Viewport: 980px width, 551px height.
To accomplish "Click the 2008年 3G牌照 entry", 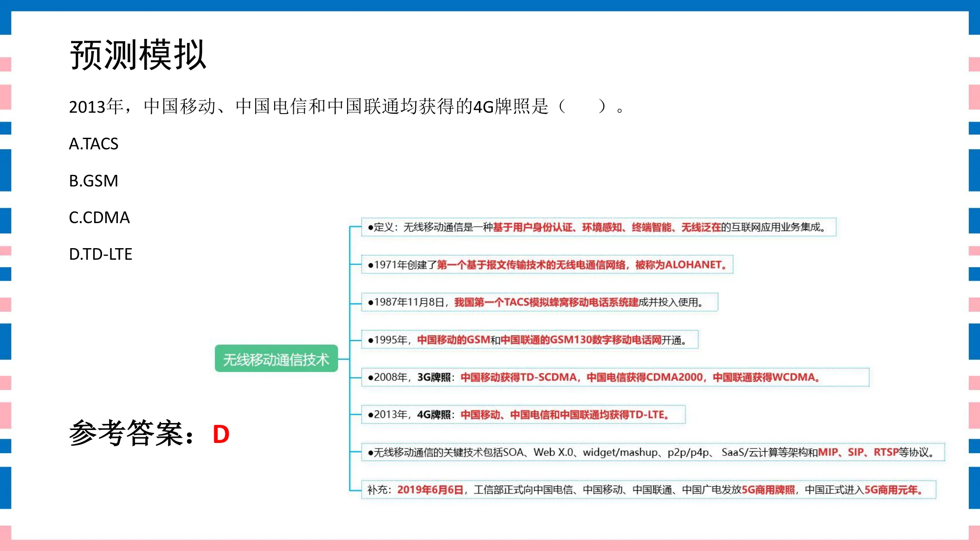I will point(615,377).
